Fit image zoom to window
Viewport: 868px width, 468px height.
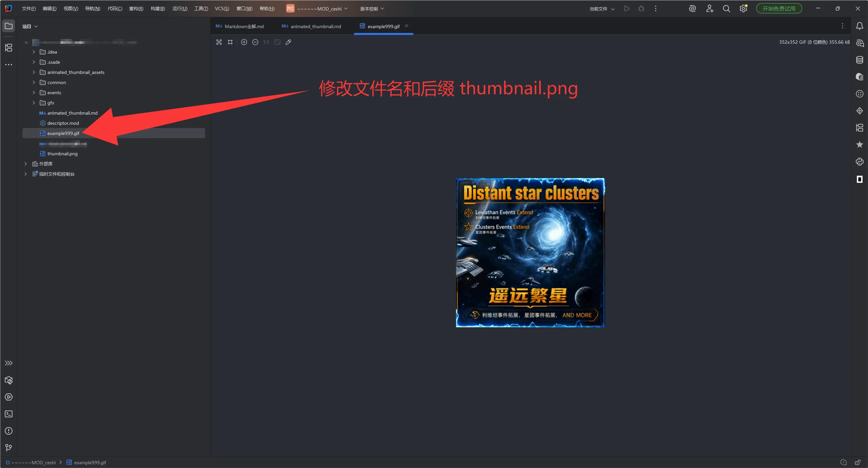[277, 42]
